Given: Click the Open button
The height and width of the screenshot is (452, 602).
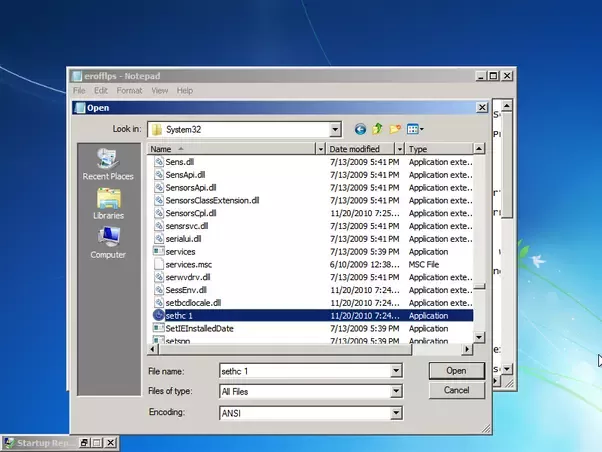Looking at the screenshot, I should (x=456, y=371).
